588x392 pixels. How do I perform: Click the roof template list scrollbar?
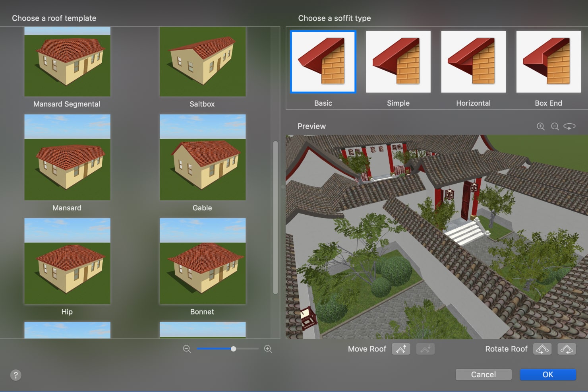275,218
